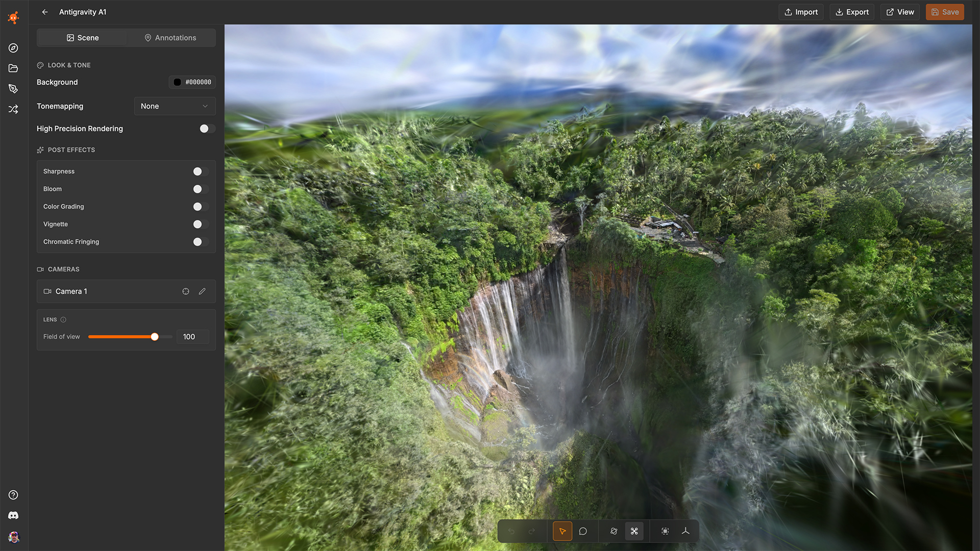The width and height of the screenshot is (980, 551).
Task: Turn on the Bloom effect
Action: [200, 189]
